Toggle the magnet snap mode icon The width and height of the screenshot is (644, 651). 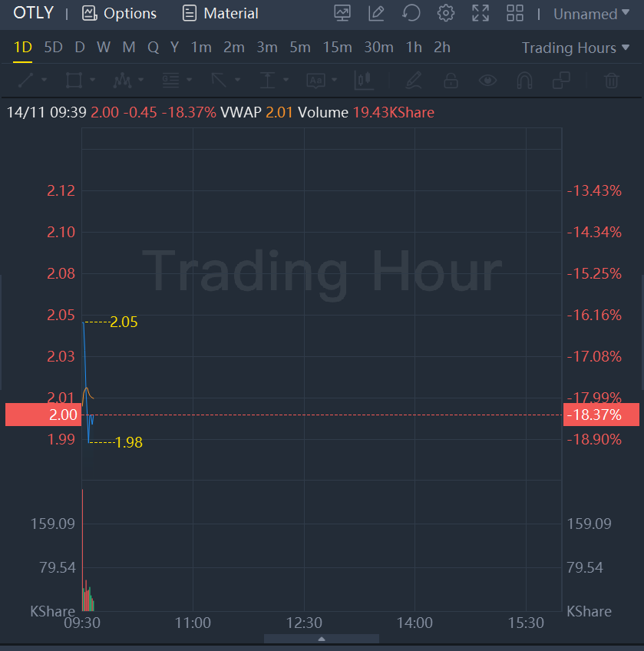click(x=524, y=80)
